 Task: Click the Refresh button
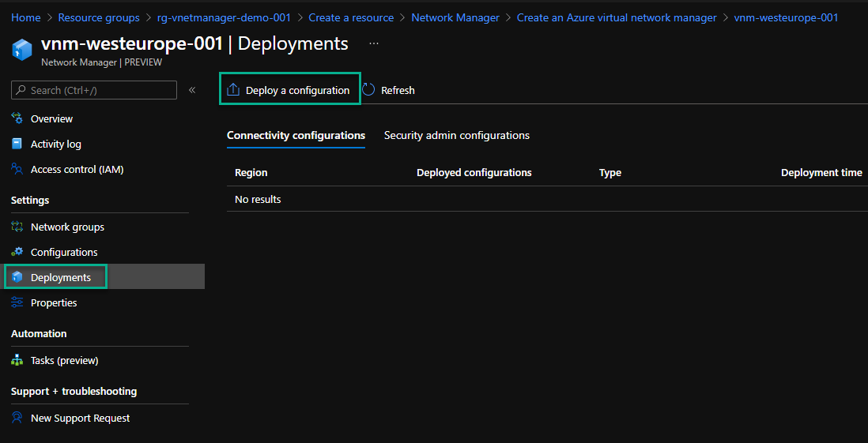389,90
